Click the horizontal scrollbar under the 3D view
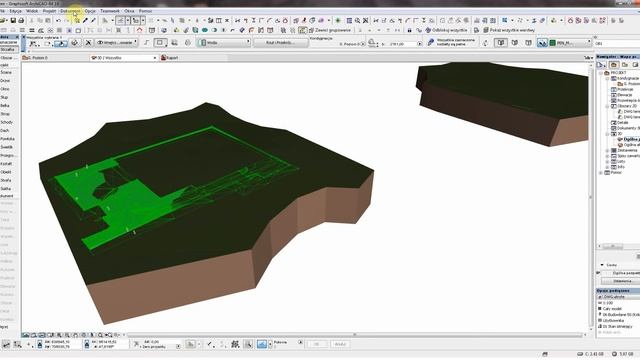 (354, 335)
